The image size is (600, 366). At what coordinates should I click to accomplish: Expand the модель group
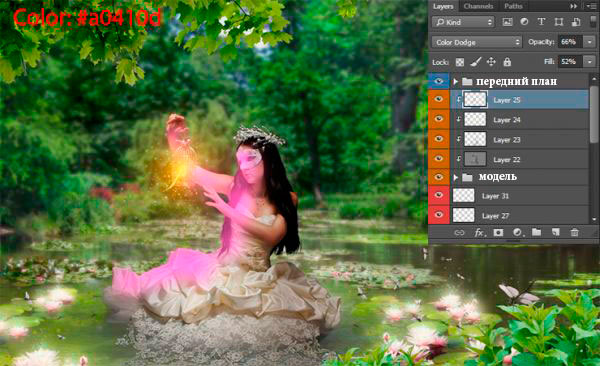pyautogui.click(x=455, y=177)
